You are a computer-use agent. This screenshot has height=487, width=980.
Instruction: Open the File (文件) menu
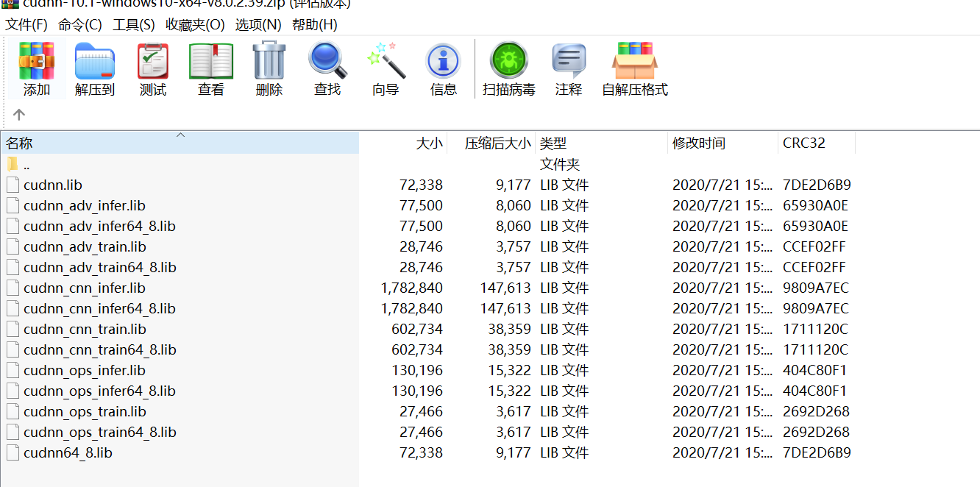click(26, 24)
